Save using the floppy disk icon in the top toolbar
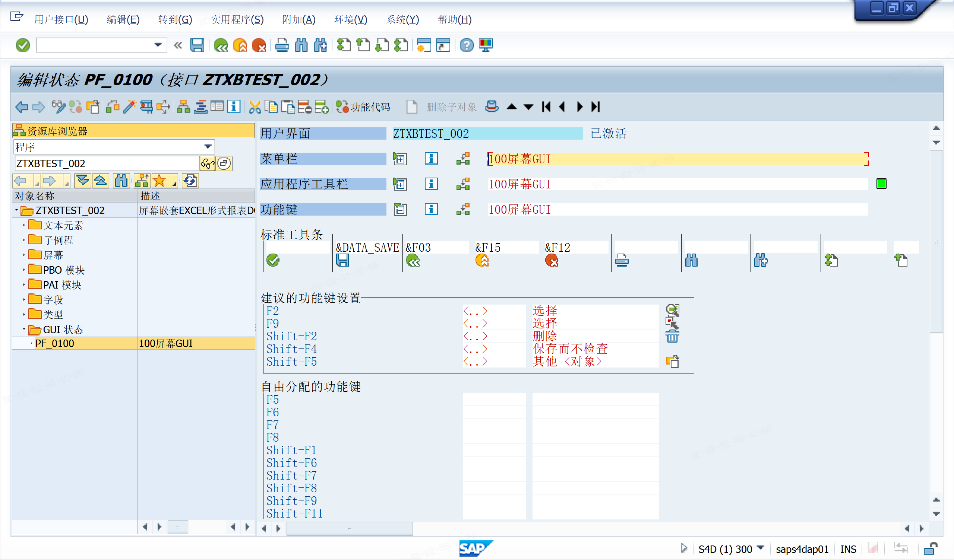 (197, 45)
